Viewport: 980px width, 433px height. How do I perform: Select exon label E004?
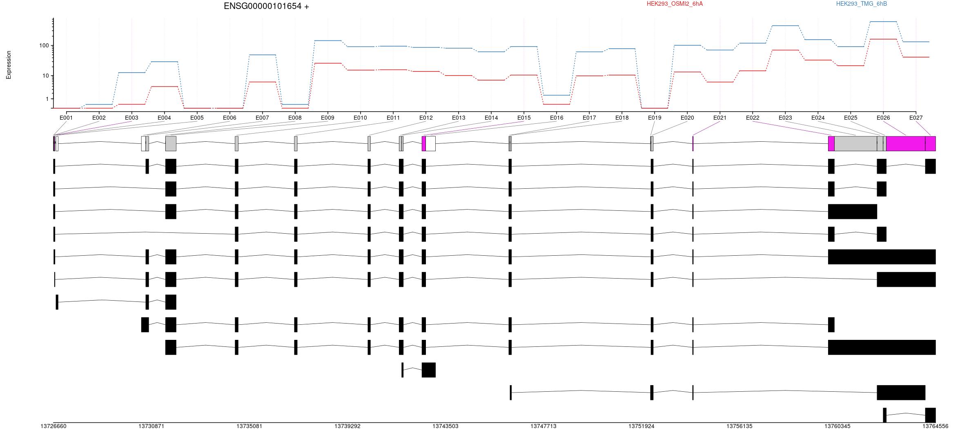(x=164, y=118)
